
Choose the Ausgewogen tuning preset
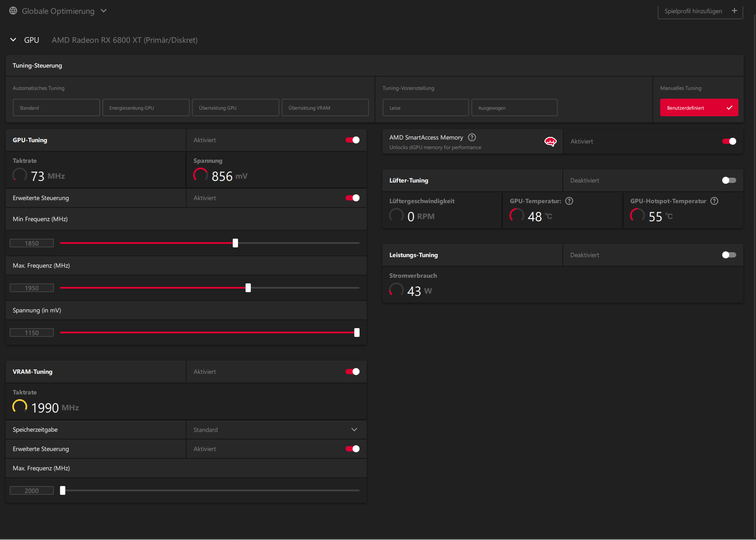(x=514, y=107)
